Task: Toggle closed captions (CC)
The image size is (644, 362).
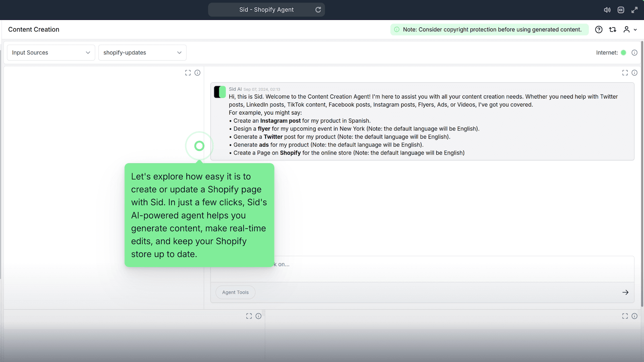Action: 621,10
